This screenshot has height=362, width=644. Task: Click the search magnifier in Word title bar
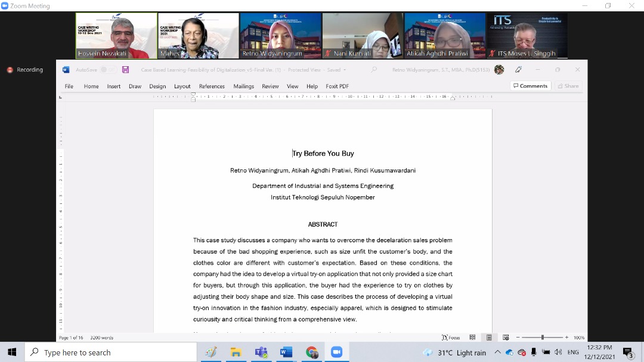(374, 70)
